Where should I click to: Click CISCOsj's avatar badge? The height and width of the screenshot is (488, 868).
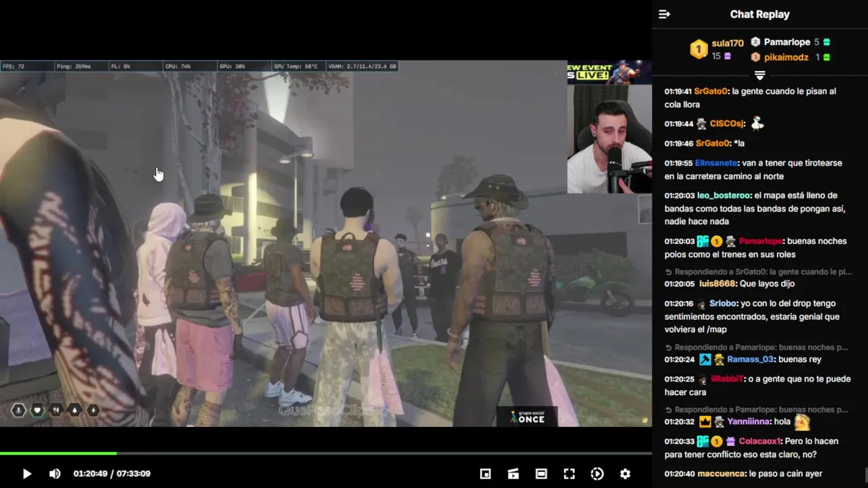pos(701,124)
